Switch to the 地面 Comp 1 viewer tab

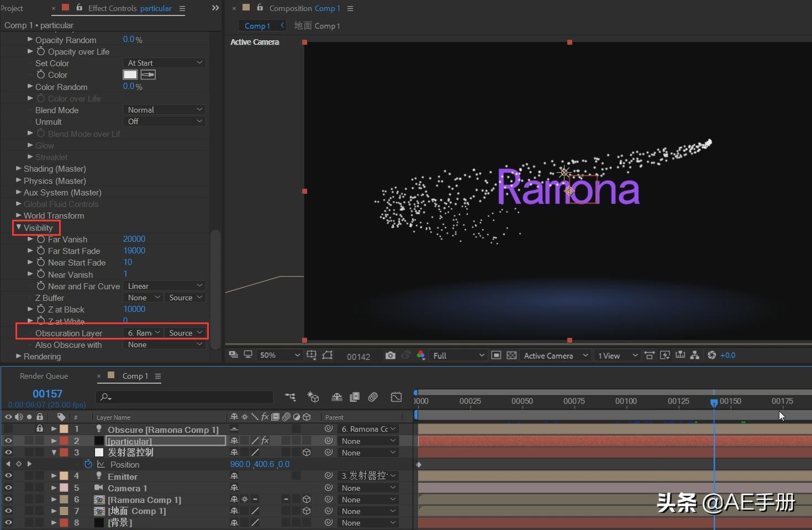point(317,26)
